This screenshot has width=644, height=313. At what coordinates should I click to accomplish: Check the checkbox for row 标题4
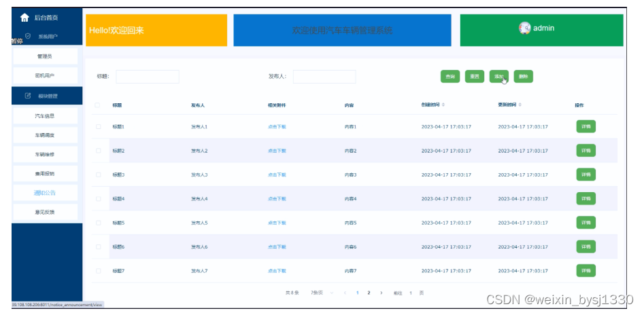pos(98,198)
